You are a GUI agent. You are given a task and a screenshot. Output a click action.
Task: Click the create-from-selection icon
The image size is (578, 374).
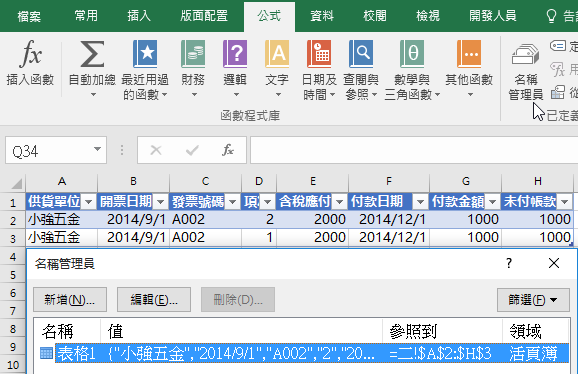pos(558,92)
